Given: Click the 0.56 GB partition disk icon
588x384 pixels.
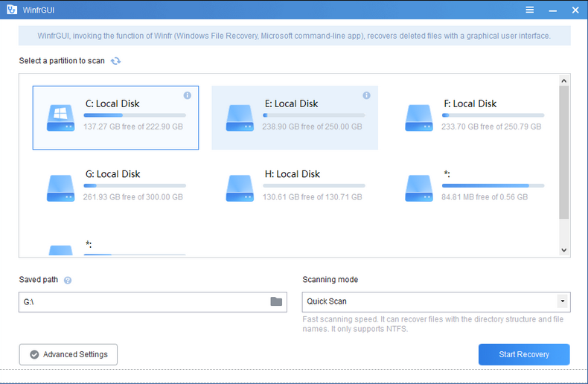Looking at the screenshot, I should pos(419,188).
